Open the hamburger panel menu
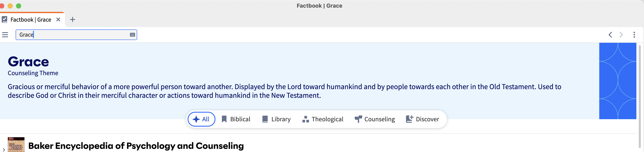644x152 pixels. pos(5,35)
